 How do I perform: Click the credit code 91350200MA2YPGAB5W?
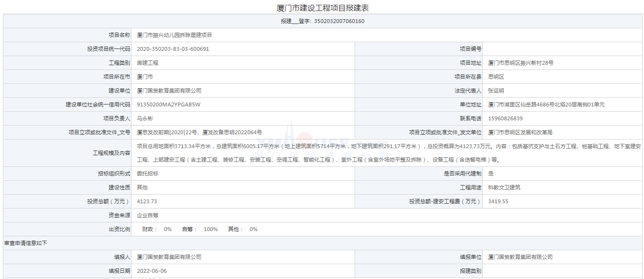click(168, 105)
